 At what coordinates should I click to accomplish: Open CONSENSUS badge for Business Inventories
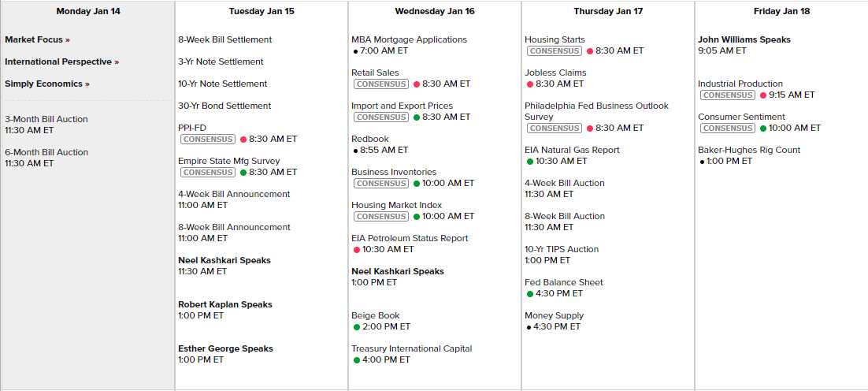click(380, 183)
